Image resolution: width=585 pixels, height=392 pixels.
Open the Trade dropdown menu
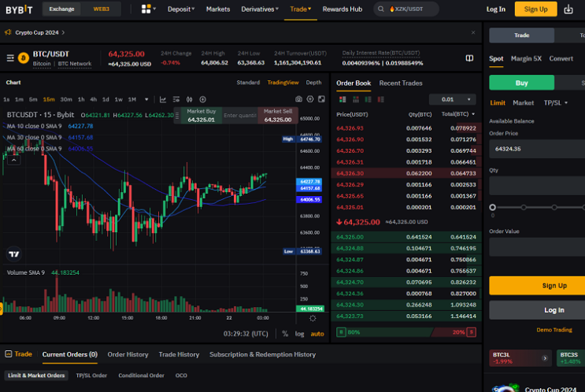(301, 9)
